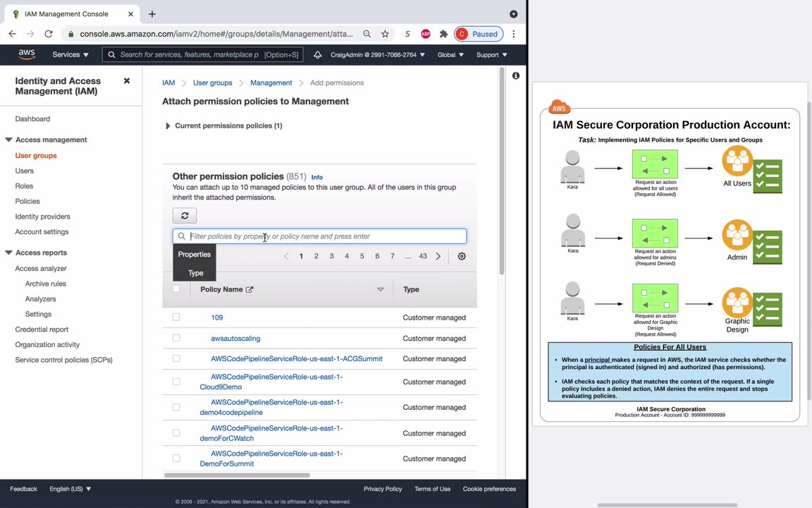Click the Management breadcrumb link
Image resolution: width=812 pixels, height=508 pixels.
coord(271,83)
